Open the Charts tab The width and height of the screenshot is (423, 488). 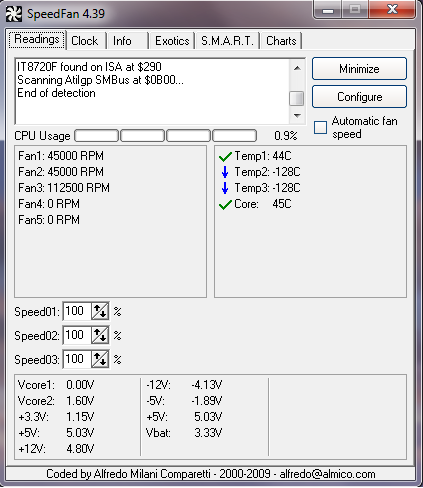tap(281, 41)
